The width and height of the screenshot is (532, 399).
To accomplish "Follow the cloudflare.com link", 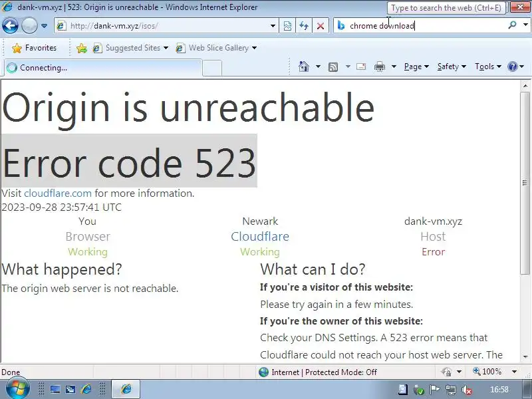I will (x=58, y=194).
